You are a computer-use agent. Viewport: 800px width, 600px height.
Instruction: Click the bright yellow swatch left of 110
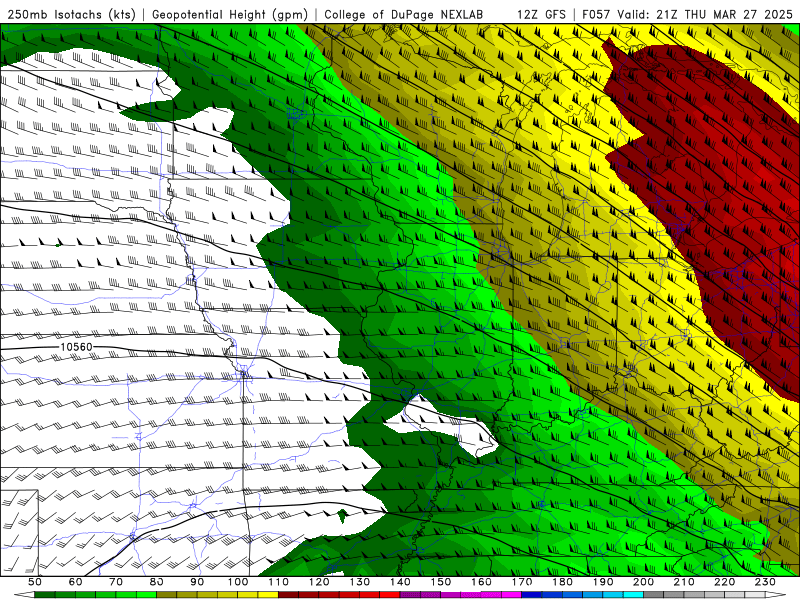tap(268, 595)
